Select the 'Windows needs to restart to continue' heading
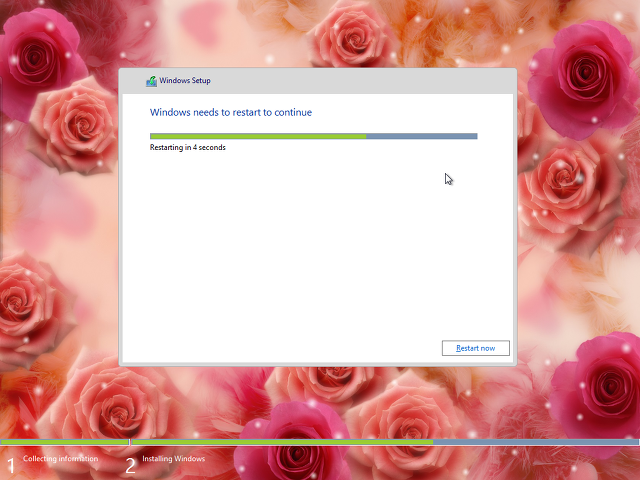The height and width of the screenshot is (480, 640). pyautogui.click(x=231, y=112)
